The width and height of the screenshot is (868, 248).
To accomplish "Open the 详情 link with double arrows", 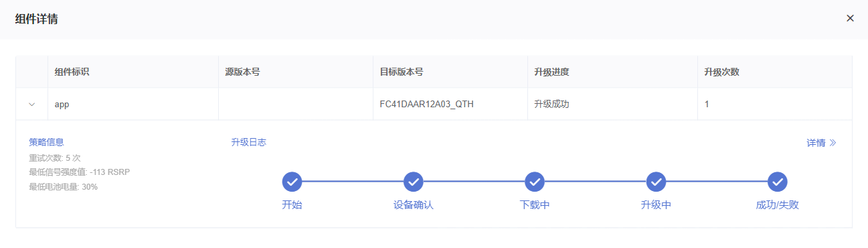I will click(821, 143).
